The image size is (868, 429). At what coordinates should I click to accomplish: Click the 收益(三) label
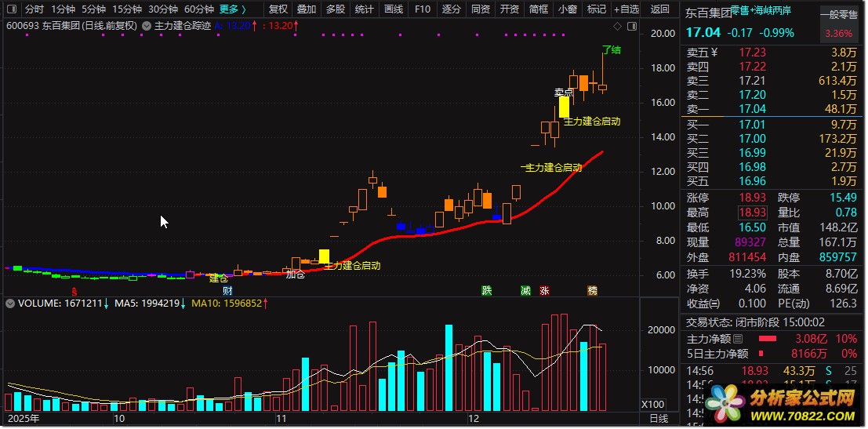click(703, 304)
